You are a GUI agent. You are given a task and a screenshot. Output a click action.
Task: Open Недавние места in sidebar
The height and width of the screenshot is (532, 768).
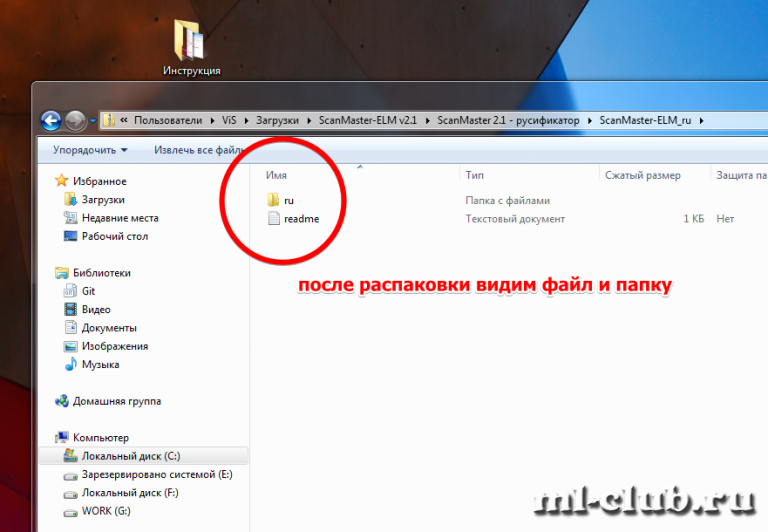(x=119, y=218)
